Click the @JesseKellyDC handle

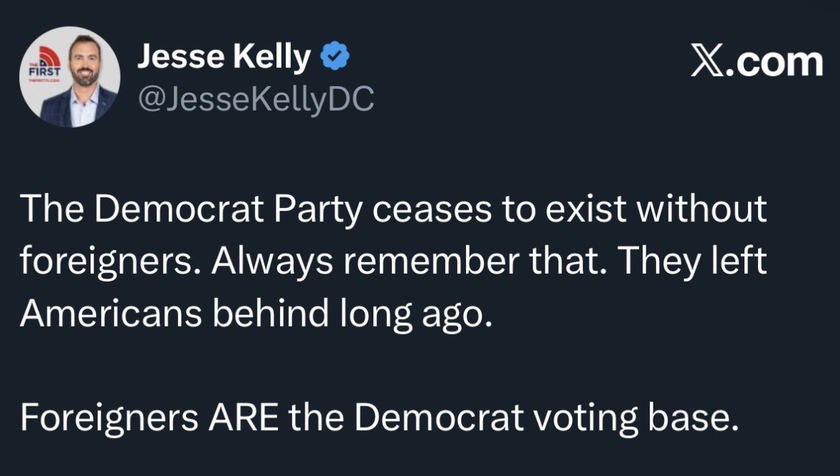254,101
